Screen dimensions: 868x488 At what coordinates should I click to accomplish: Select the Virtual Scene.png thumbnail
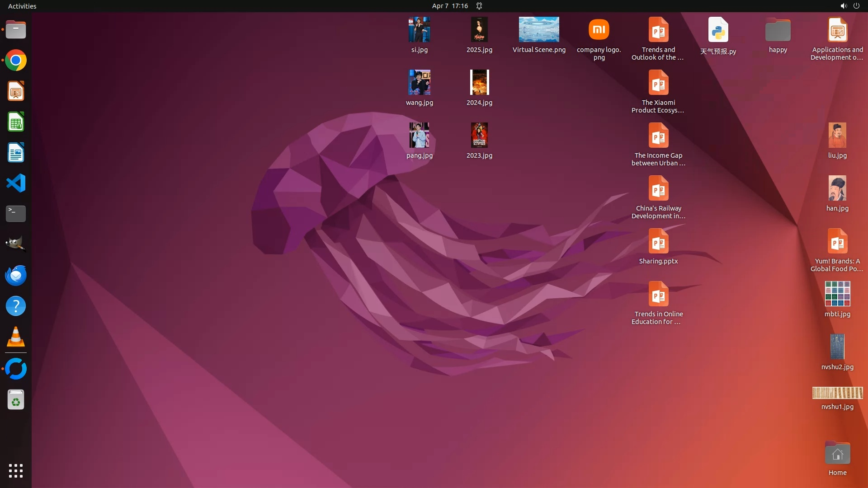539,30
